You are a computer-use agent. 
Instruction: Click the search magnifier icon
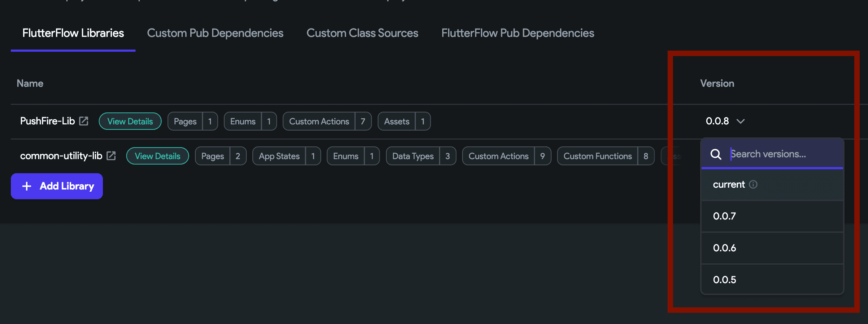(x=716, y=154)
